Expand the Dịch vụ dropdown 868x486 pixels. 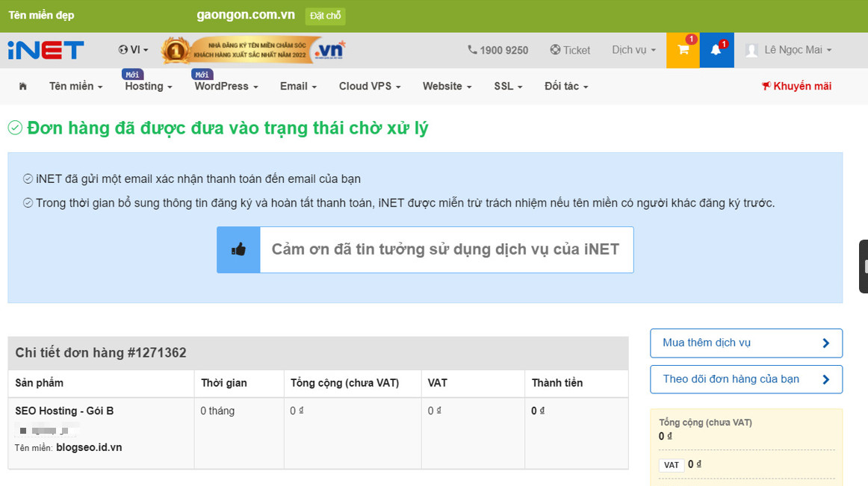[x=634, y=50]
